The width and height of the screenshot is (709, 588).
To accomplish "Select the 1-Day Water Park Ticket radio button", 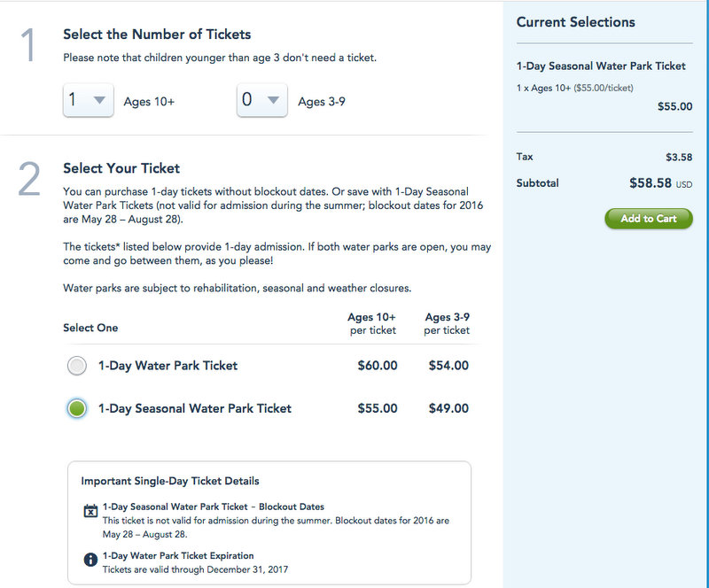I will pyautogui.click(x=77, y=366).
